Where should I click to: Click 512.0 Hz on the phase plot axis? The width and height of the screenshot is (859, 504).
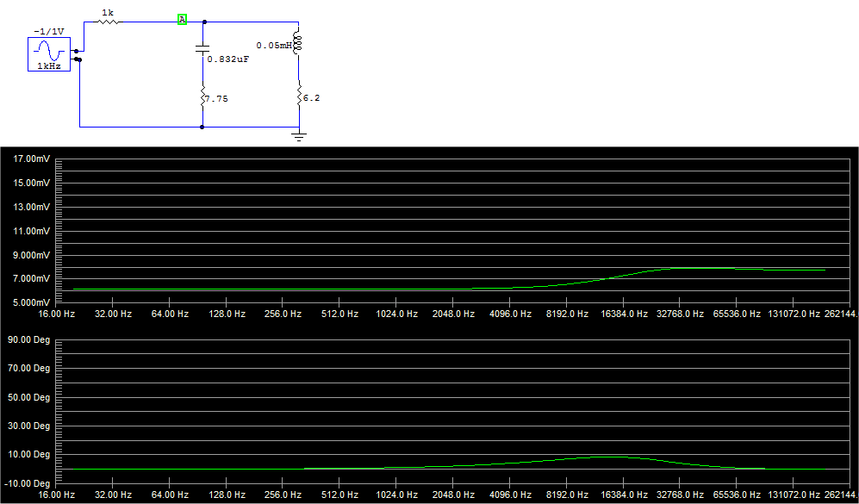(x=339, y=495)
